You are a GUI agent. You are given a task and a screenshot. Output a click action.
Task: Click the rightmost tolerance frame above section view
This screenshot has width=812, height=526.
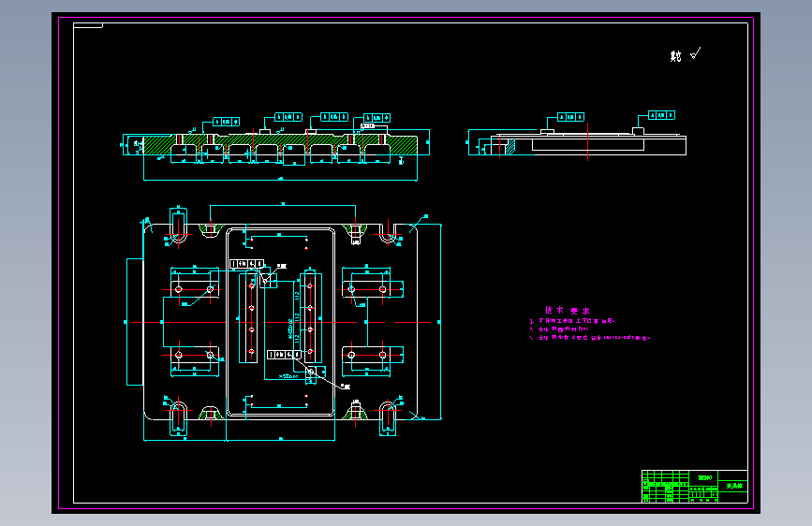point(377,118)
